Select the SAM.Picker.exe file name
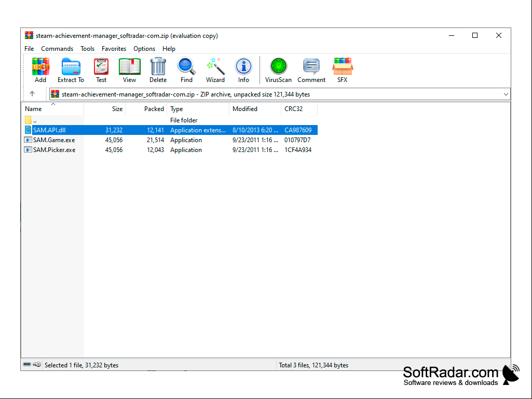The image size is (532, 399). (54, 149)
